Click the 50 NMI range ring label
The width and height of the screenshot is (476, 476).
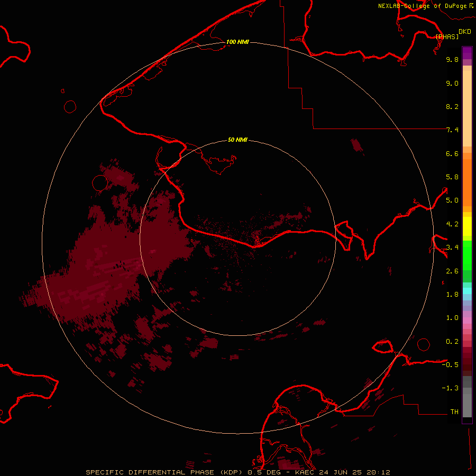click(237, 140)
